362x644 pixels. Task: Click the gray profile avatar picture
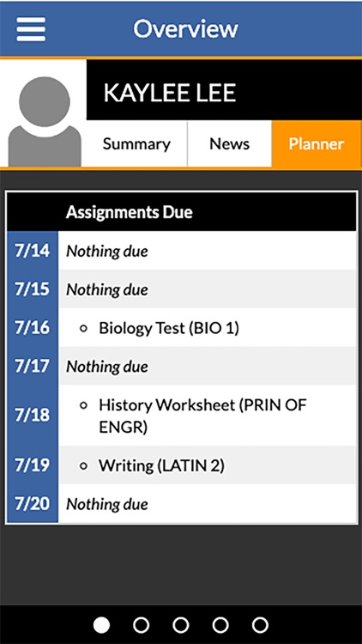coord(45,122)
